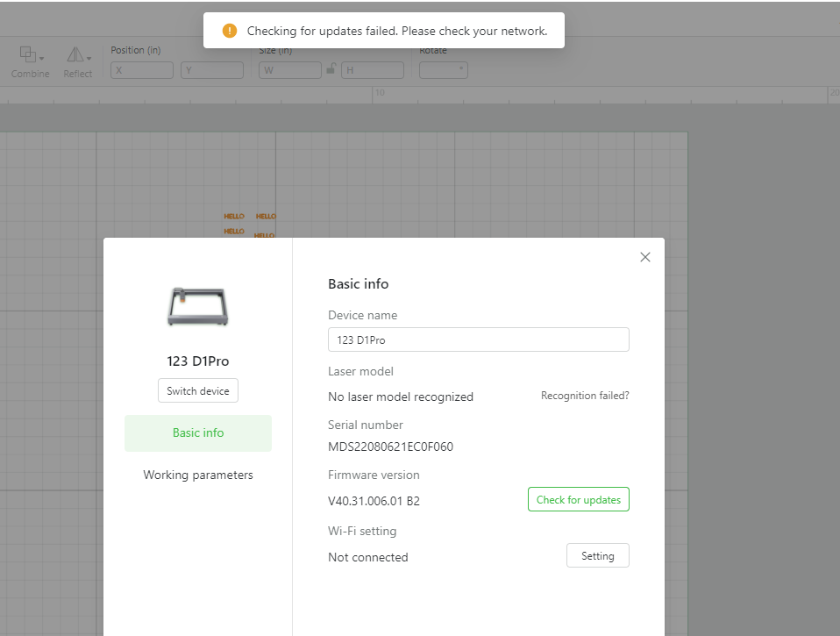Click the Size H height field
The height and width of the screenshot is (636, 840).
click(x=372, y=70)
